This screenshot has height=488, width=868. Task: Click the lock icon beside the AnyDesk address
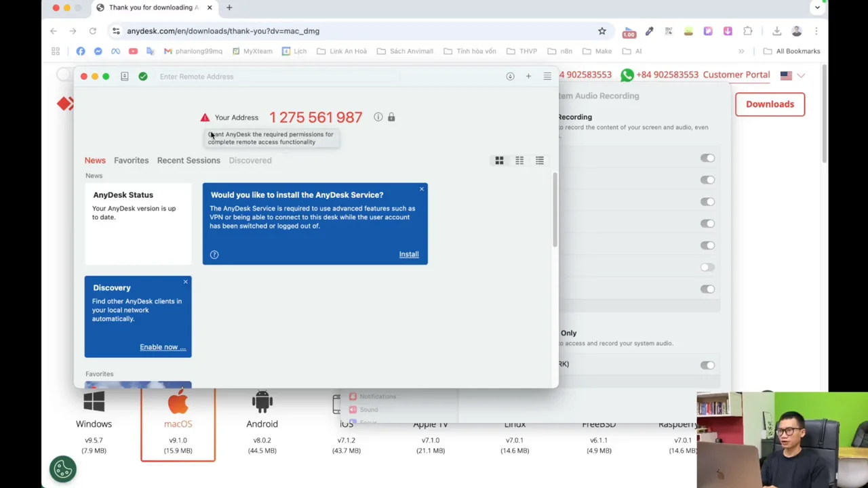[x=391, y=117]
